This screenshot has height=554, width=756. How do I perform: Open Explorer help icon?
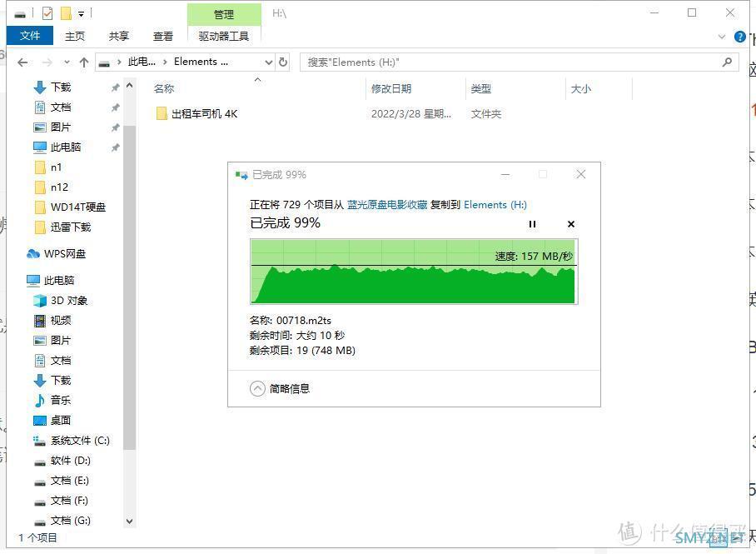pyautogui.click(x=739, y=37)
